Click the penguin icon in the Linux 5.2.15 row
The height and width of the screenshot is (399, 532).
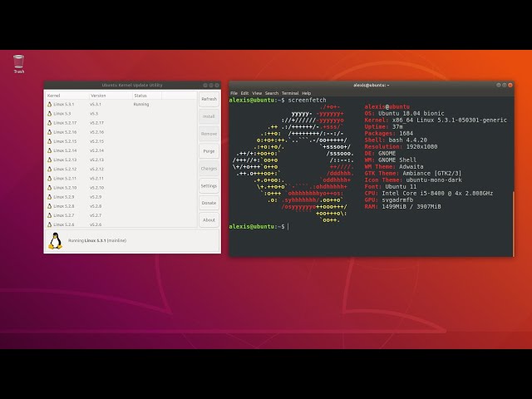click(x=50, y=141)
